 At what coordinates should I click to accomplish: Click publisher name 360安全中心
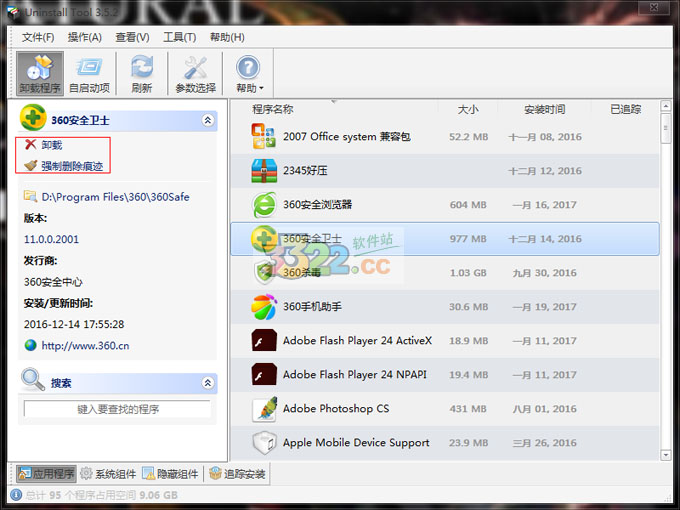coord(53,282)
